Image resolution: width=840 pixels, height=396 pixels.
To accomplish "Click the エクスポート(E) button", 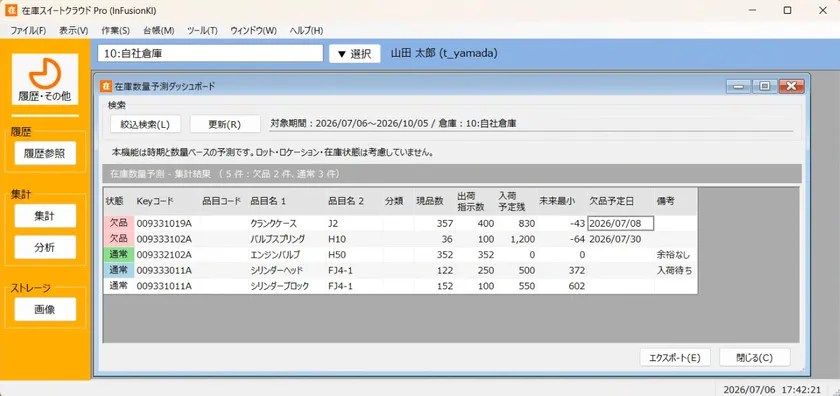I will click(675, 358).
